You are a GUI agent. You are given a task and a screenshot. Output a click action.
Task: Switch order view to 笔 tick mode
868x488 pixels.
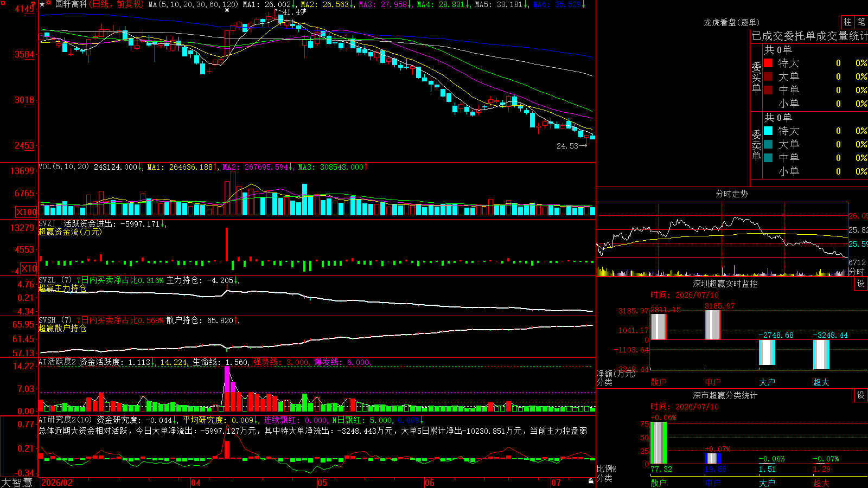click(861, 22)
